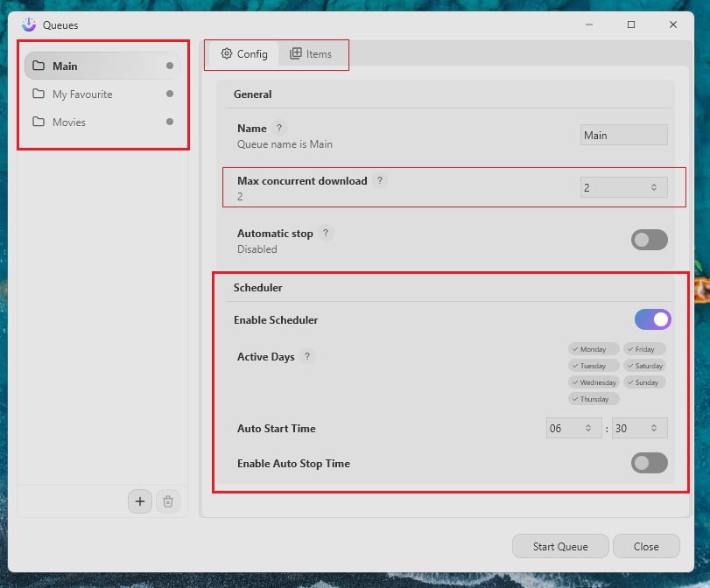Adjust Max concurrent download stepper arrows
The width and height of the screenshot is (710, 588).
[654, 187]
